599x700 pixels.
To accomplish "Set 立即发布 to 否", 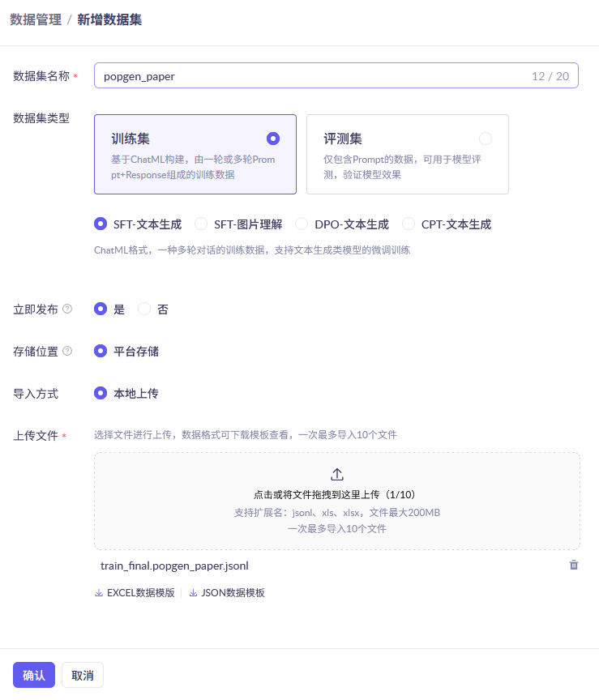I will tap(145, 309).
